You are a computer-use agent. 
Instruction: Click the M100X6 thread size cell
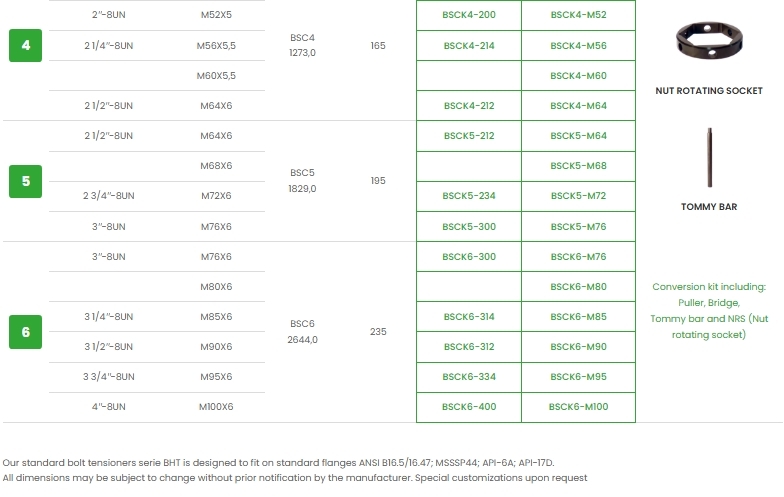pos(215,407)
